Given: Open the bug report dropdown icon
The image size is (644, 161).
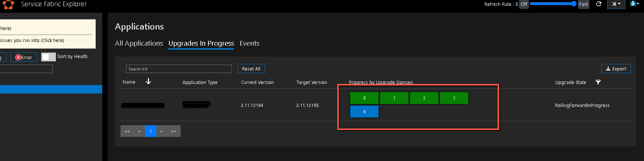Looking at the screenshot, I should [x=635, y=4].
